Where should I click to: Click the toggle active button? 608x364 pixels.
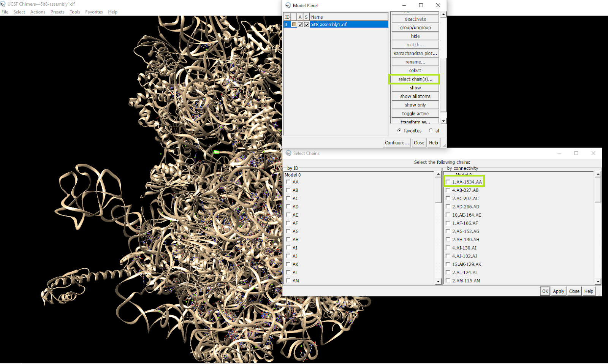pyautogui.click(x=415, y=114)
